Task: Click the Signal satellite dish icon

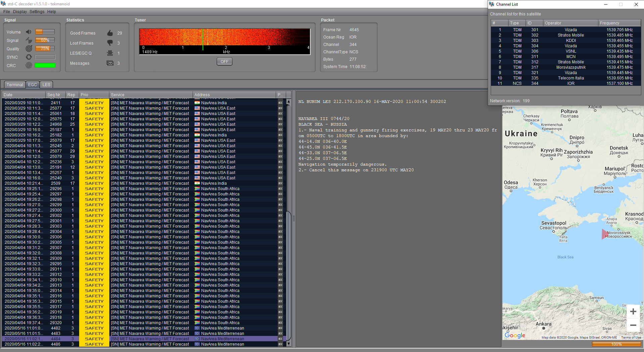Action: click(29, 40)
